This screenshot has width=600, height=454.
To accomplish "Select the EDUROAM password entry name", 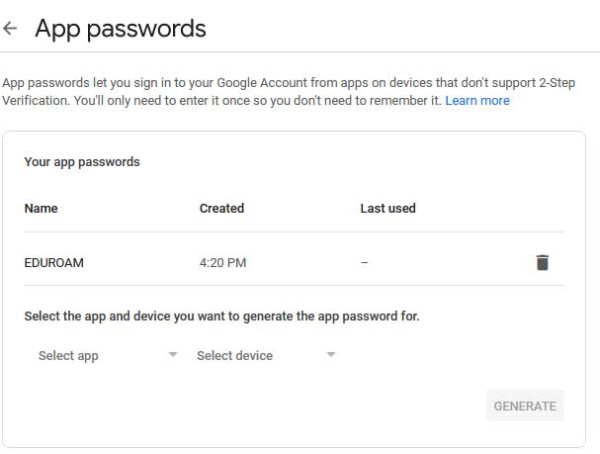I will click(x=54, y=263).
